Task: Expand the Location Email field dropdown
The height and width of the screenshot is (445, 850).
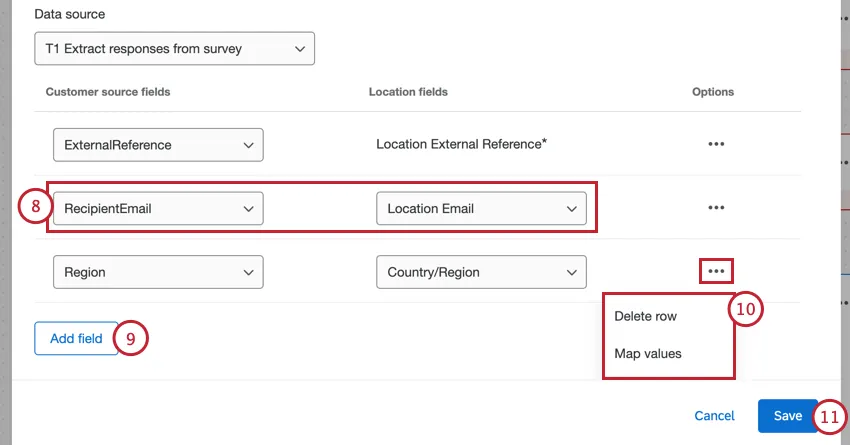Action: tap(481, 209)
